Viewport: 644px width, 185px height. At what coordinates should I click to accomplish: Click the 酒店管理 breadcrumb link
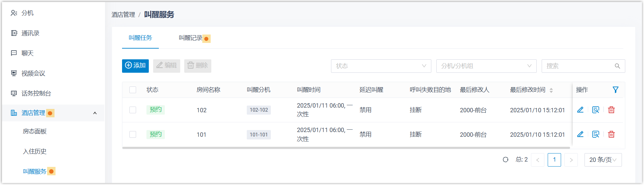point(123,15)
